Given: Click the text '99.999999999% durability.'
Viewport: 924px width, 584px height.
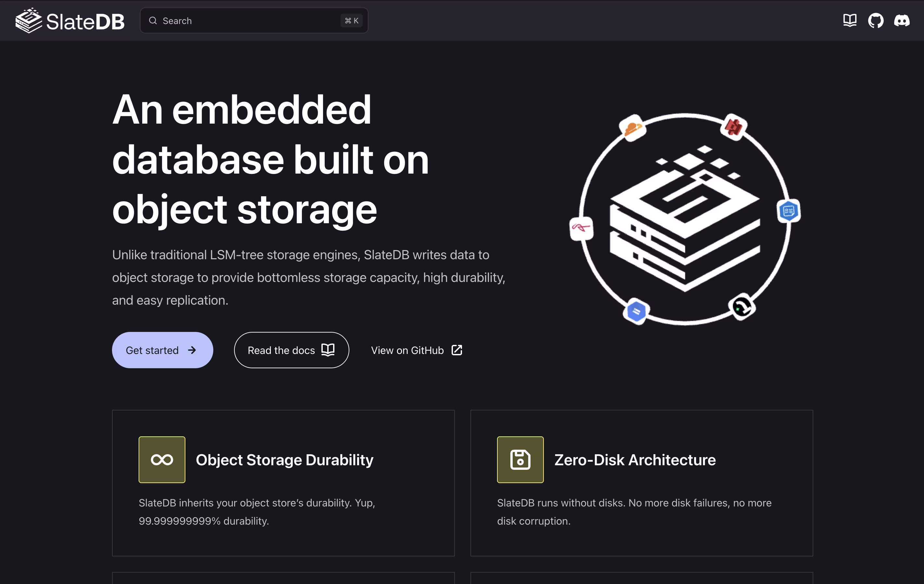Looking at the screenshot, I should 204,521.
